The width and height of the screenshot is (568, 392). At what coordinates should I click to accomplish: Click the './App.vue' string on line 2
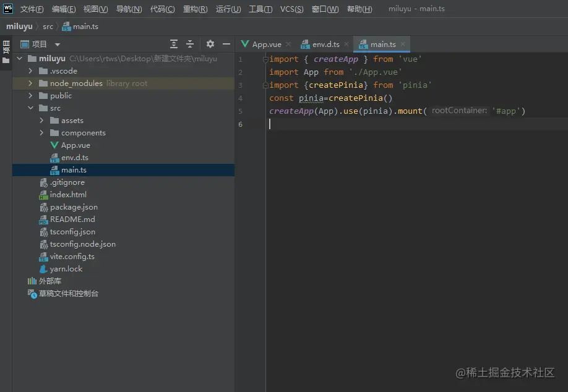[376, 72]
